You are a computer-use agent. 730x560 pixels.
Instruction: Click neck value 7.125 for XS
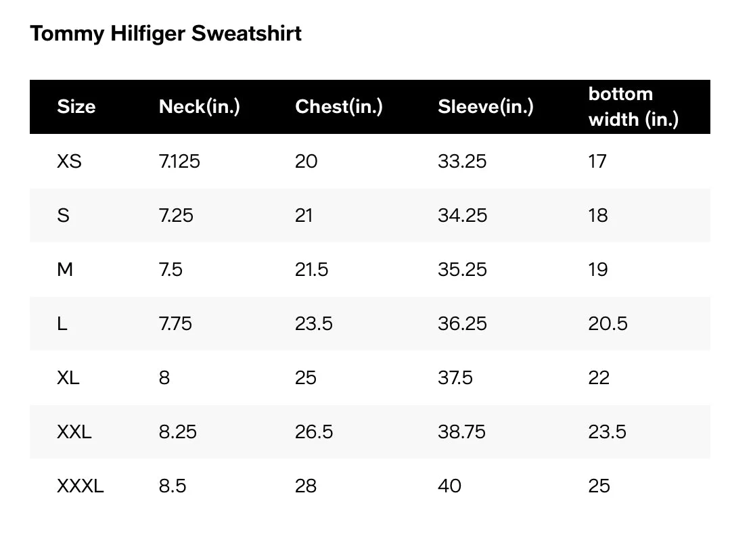(179, 162)
